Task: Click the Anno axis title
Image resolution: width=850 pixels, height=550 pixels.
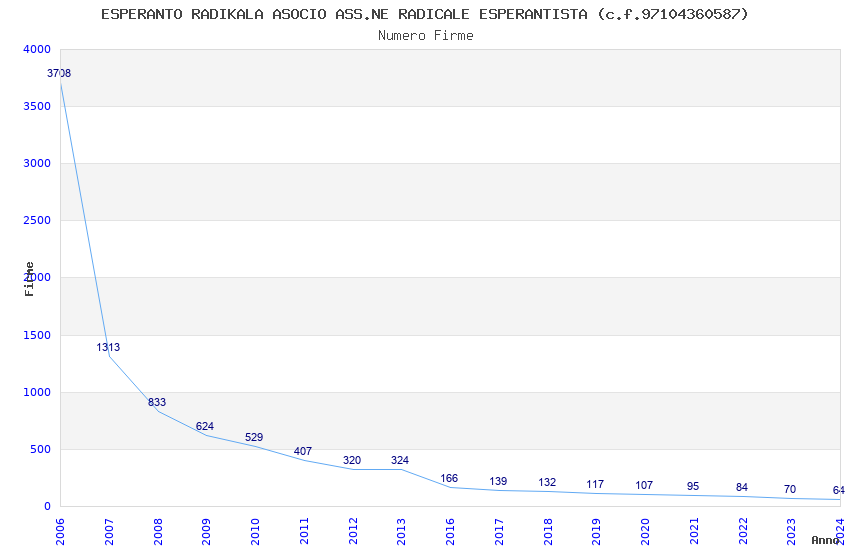Action: (x=825, y=540)
